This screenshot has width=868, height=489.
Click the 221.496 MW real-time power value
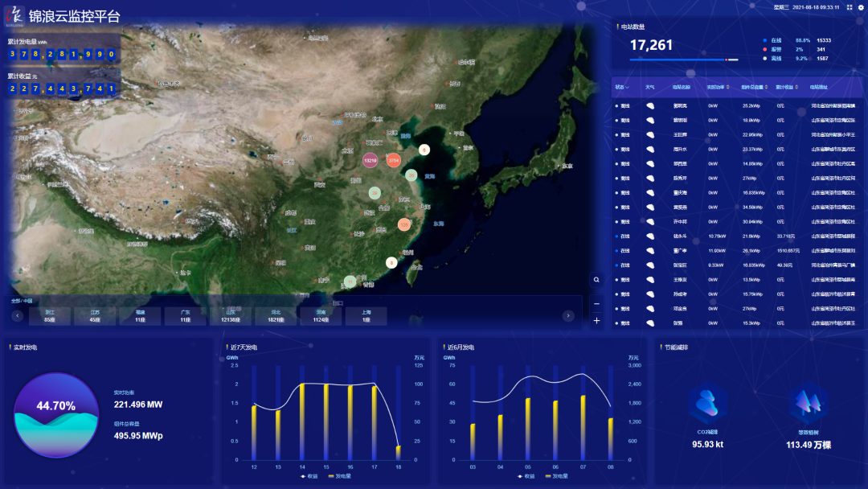(x=138, y=405)
